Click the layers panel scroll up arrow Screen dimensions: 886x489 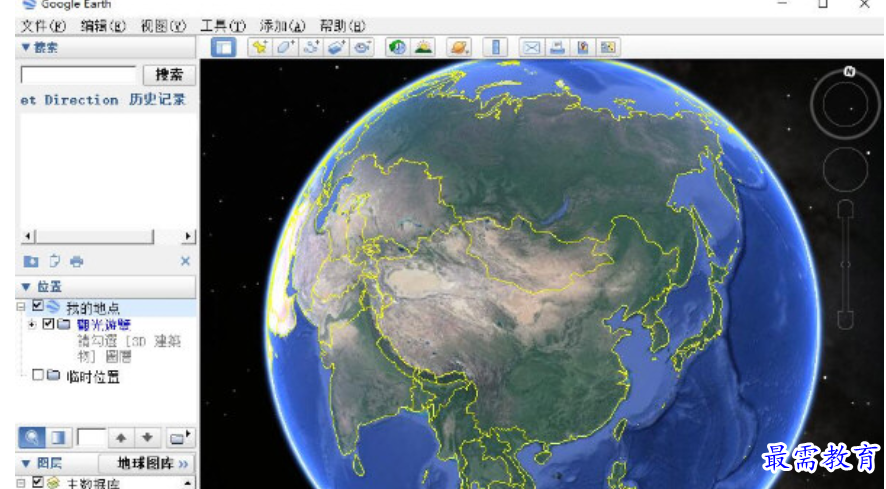tap(188, 483)
